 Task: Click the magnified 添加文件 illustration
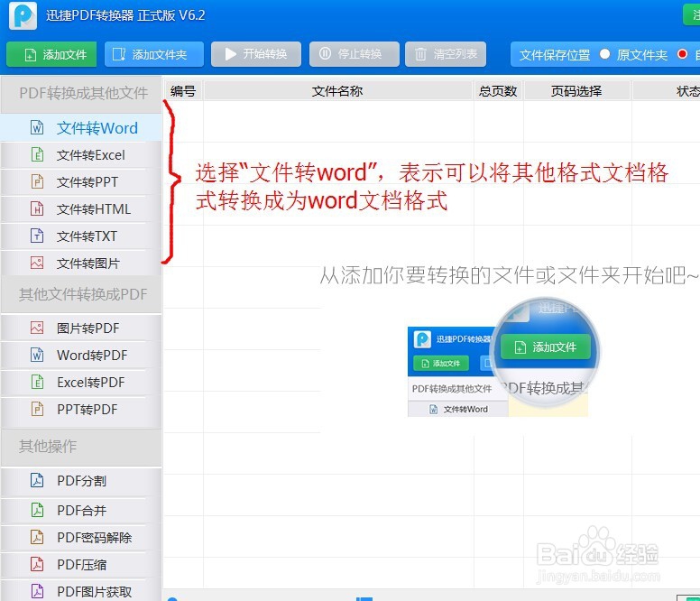[x=546, y=347]
